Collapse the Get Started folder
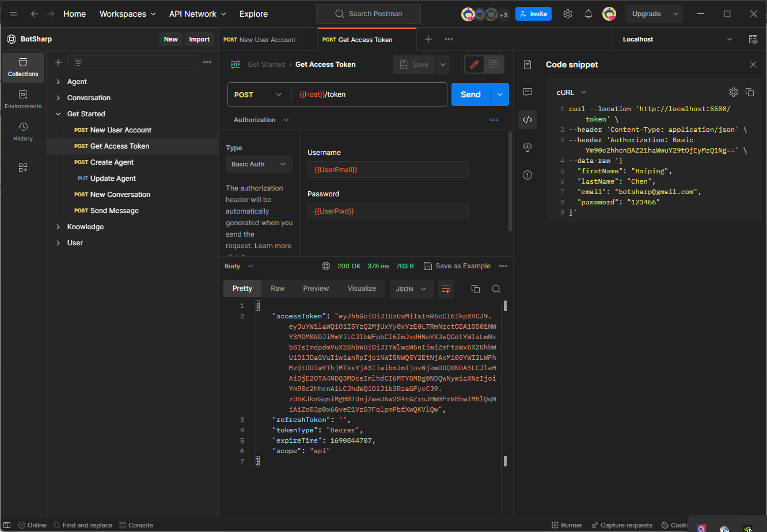Screen dimensions: 767x532 pyautogui.click(x=58, y=114)
